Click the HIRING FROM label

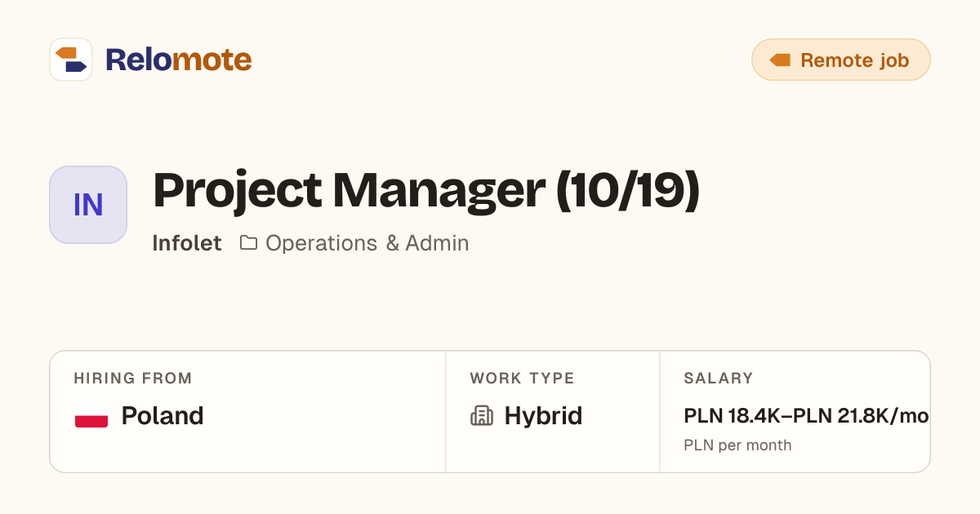[x=133, y=379]
